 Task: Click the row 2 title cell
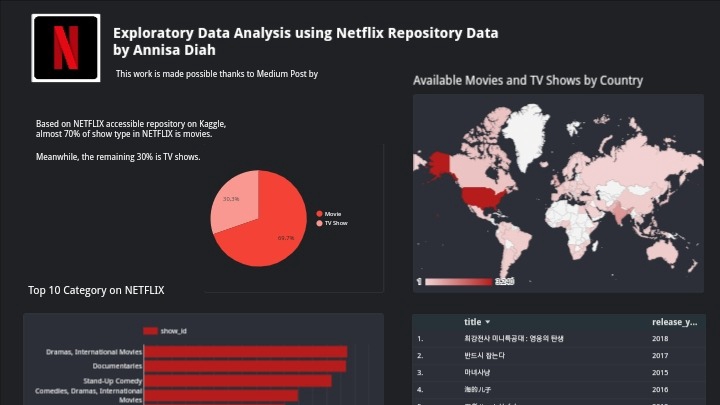pos(484,355)
